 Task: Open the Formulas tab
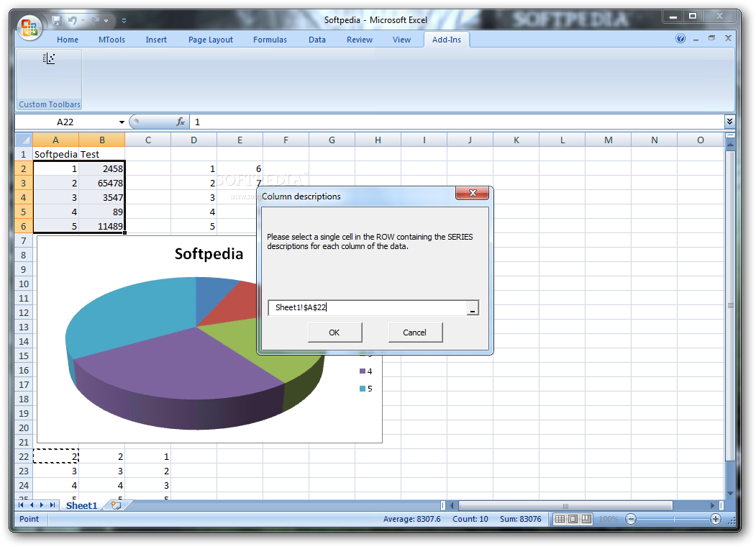pyautogui.click(x=270, y=40)
